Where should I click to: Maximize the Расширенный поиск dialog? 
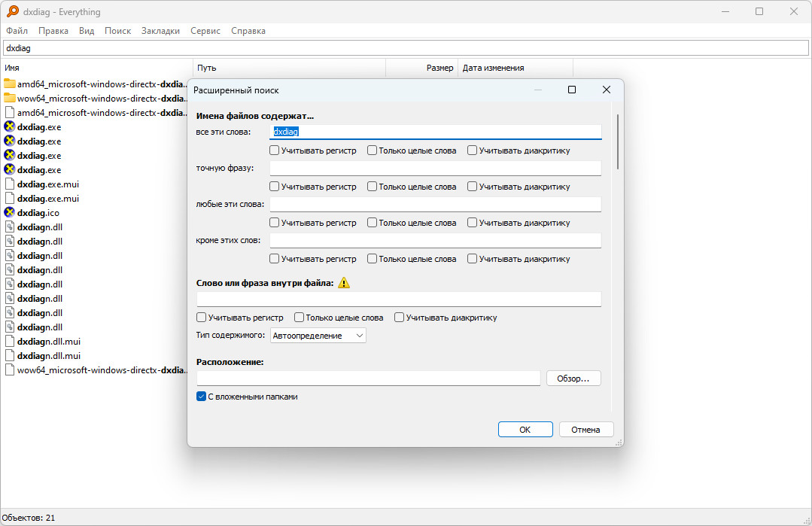[572, 90]
